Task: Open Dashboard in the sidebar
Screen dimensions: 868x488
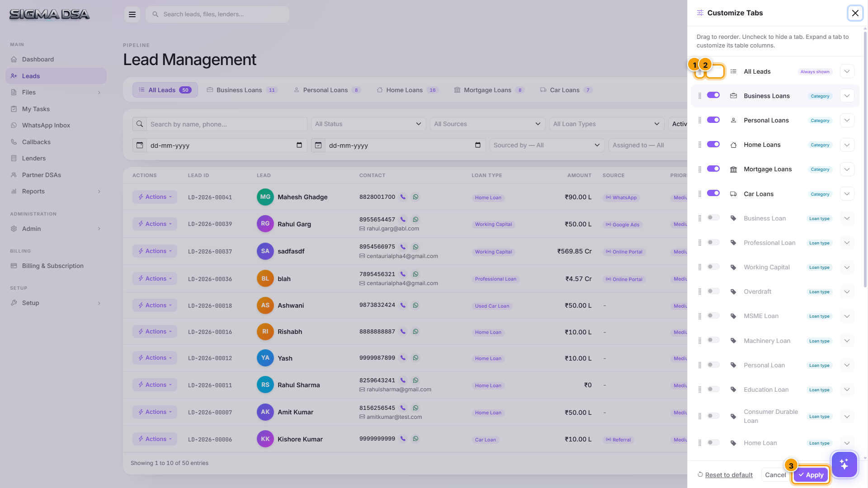Action: (x=56, y=59)
